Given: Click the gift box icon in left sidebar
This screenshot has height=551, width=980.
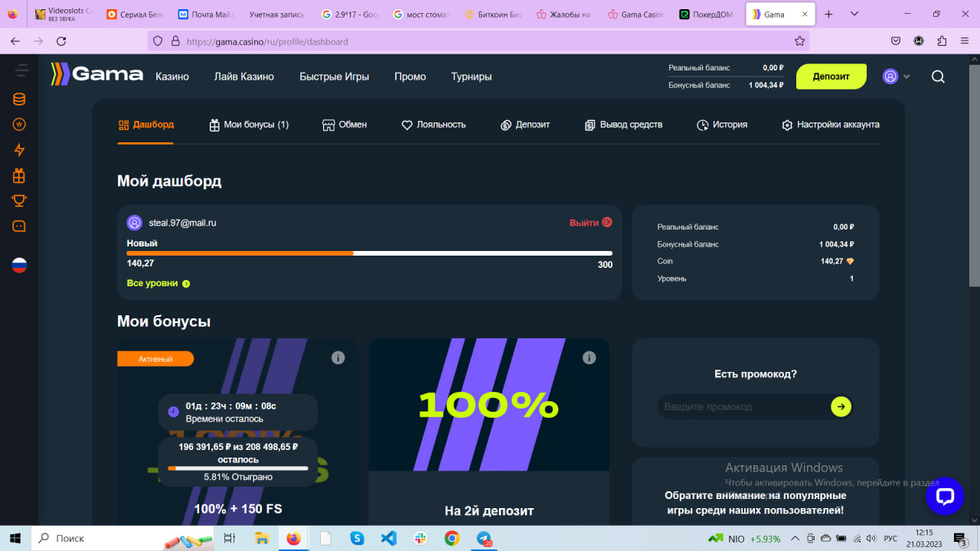Looking at the screenshot, I should point(19,175).
